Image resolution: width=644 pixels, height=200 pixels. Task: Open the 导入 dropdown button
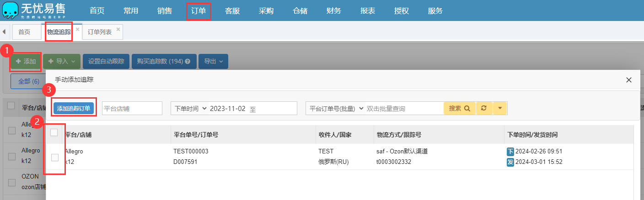62,61
